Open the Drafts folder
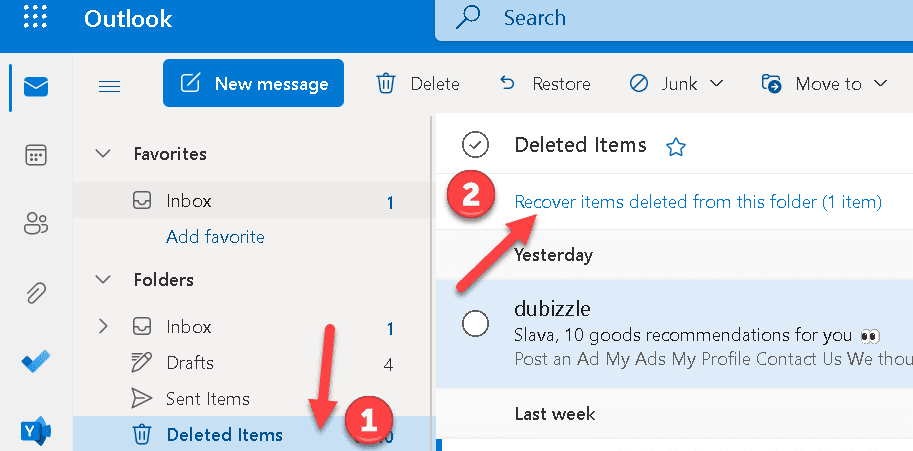 click(189, 362)
